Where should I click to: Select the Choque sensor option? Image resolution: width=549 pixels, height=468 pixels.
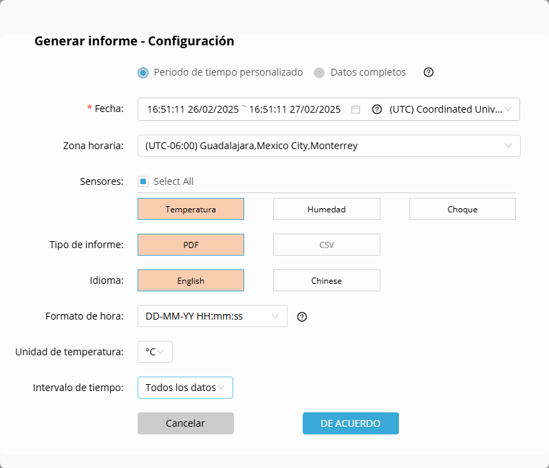click(462, 209)
